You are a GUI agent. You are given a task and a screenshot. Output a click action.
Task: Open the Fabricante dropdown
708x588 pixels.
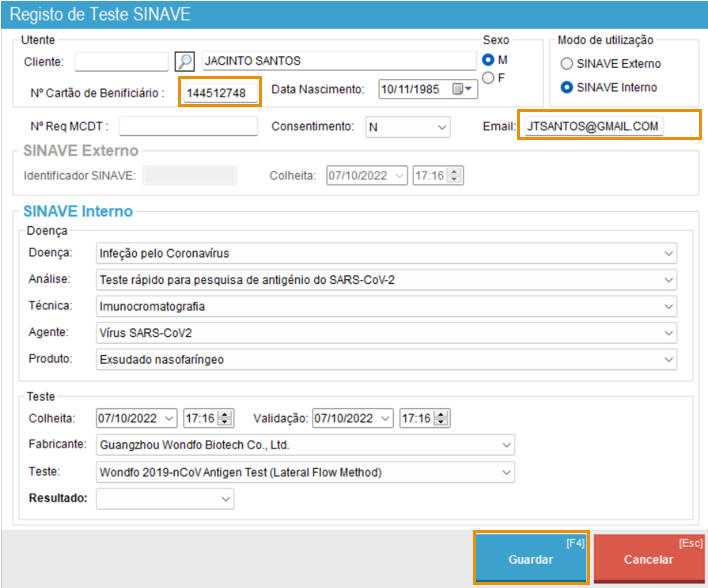[507, 445]
